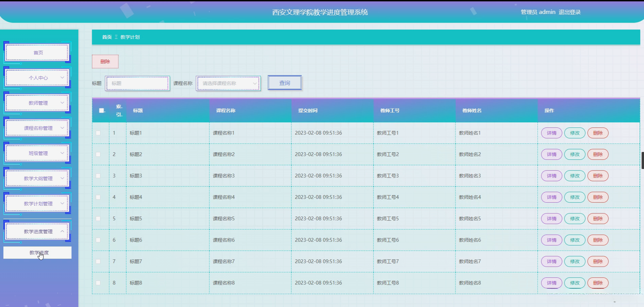
Task: Click 修改 for row 标题6
Action: click(x=575, y=240)
